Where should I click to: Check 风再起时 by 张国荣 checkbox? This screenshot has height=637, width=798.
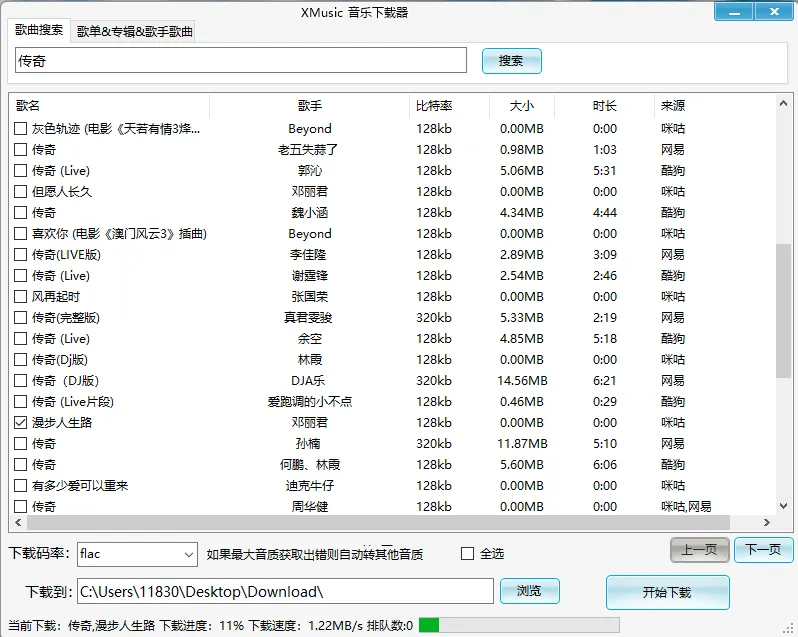click(x=20, y=297)
